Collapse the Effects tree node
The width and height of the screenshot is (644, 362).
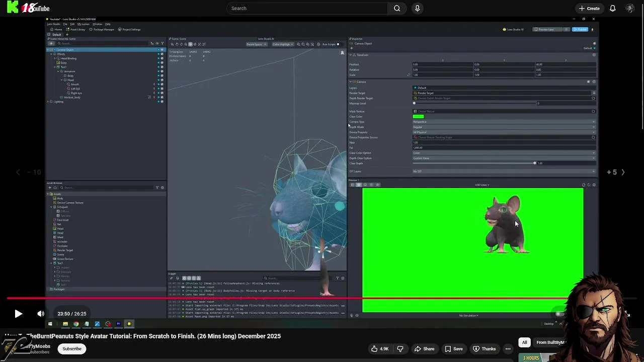(51, 54)
